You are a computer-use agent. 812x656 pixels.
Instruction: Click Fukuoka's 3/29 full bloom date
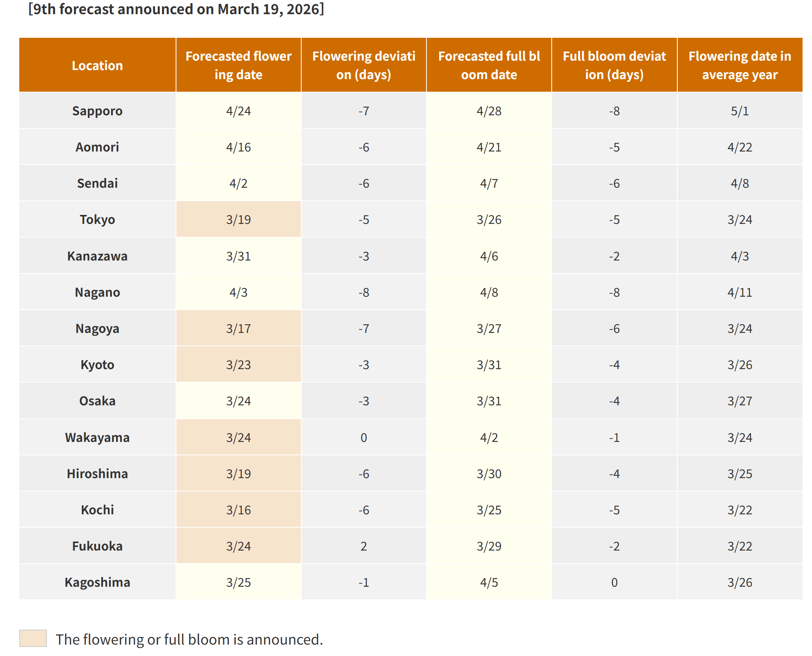tap(489, 546)
